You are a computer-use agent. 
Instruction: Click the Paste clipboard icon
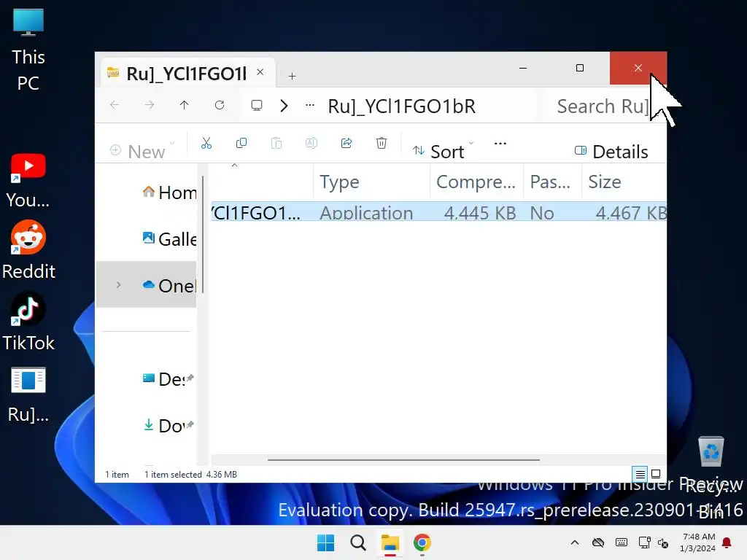[276, 143]
